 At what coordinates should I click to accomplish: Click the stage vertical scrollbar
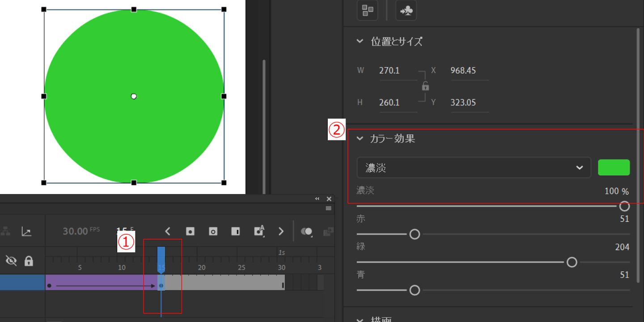pos(264,128)
